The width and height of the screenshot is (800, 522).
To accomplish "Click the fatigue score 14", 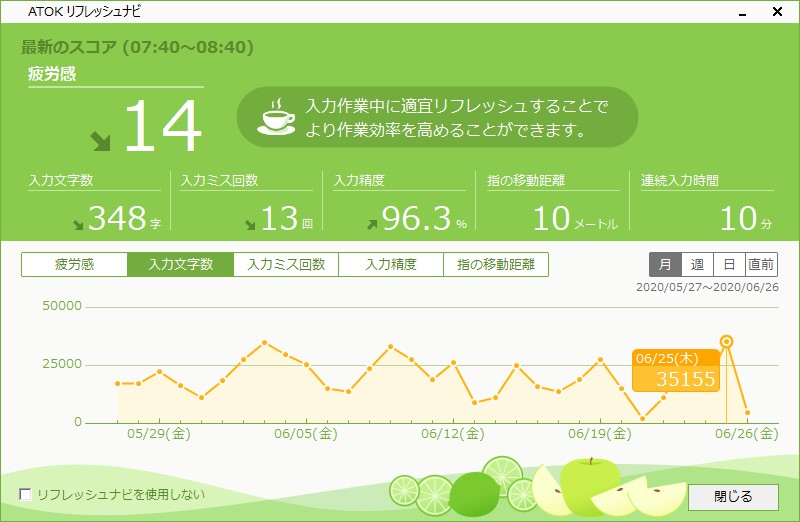I will coord(163,126).
